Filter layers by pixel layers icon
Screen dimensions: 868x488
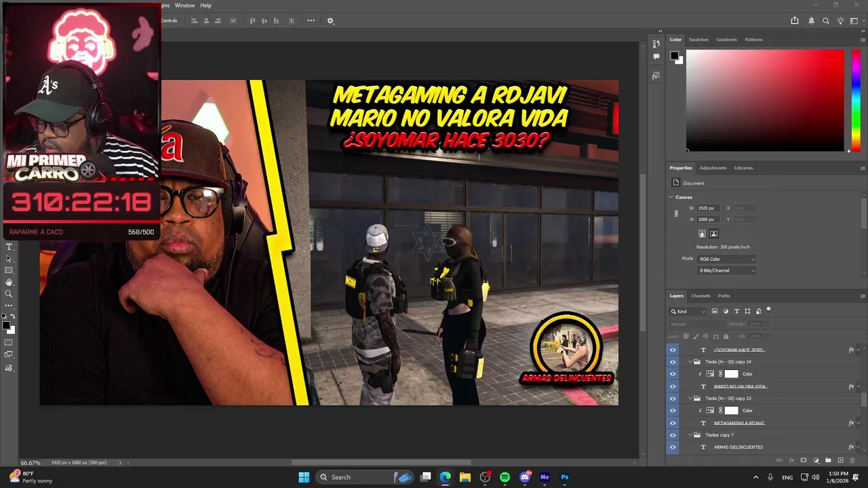[715, 311]
